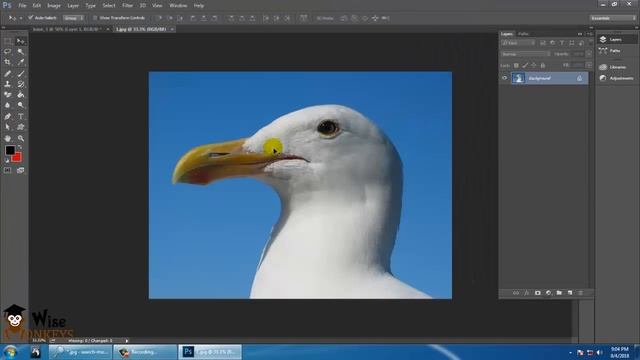Open the Filter menu
The width and height of the screenshot is (640, 360).
point(127,6)
